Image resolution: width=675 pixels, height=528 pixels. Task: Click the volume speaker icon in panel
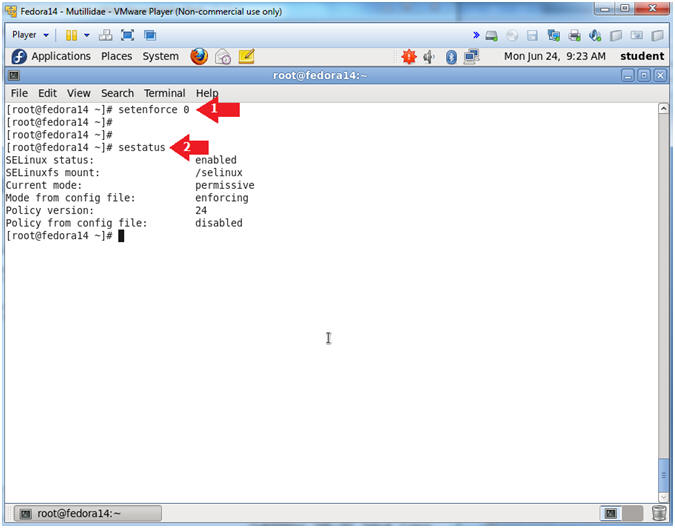(x=429, y=57)
